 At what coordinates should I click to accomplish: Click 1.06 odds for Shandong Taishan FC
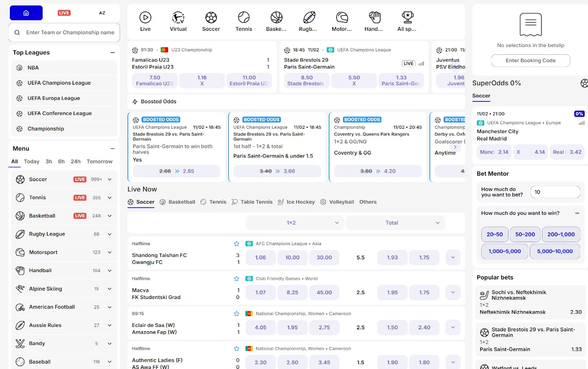click(x=261, y=257)
